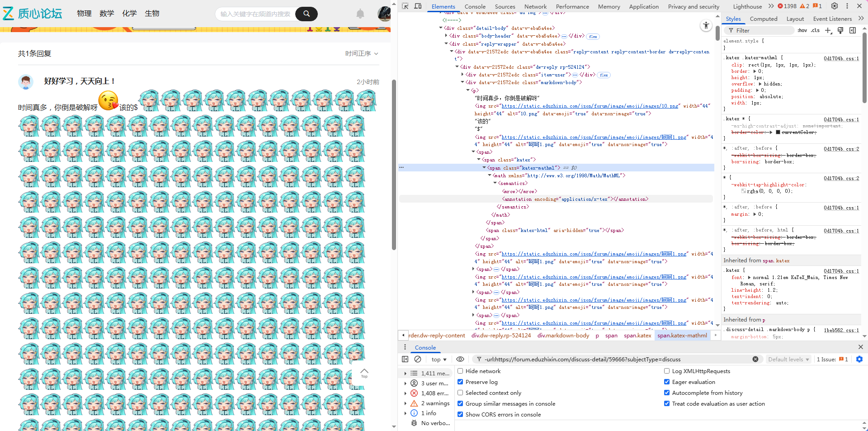Uncheck Show CORS errors in console
This screenshot has height=431, width=868.
460,414
